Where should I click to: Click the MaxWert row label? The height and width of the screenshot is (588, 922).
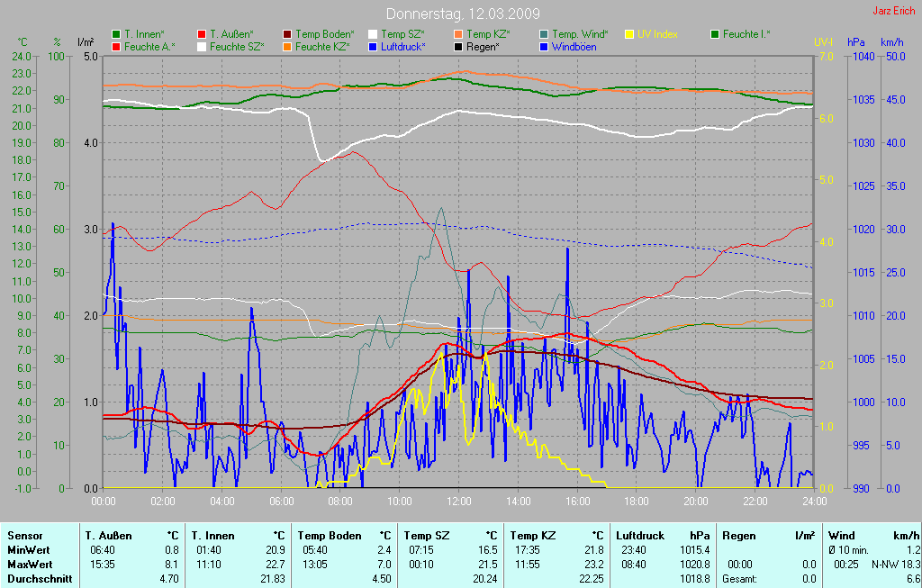point(30,565)
